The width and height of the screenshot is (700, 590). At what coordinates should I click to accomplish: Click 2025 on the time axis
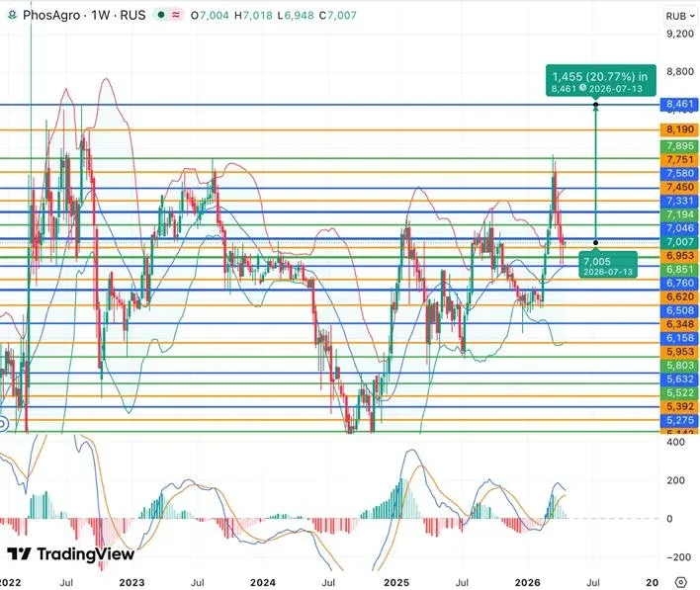[x=395, y=583]
